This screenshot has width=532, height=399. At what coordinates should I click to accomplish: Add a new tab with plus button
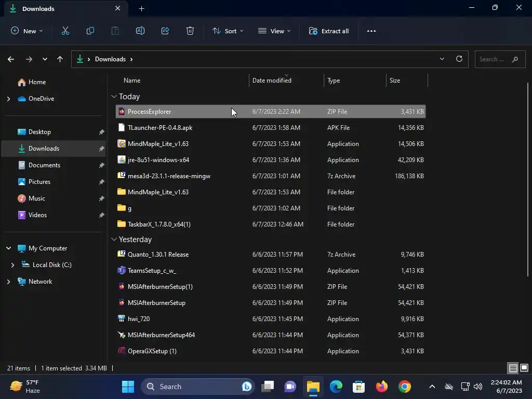point(142,9)
